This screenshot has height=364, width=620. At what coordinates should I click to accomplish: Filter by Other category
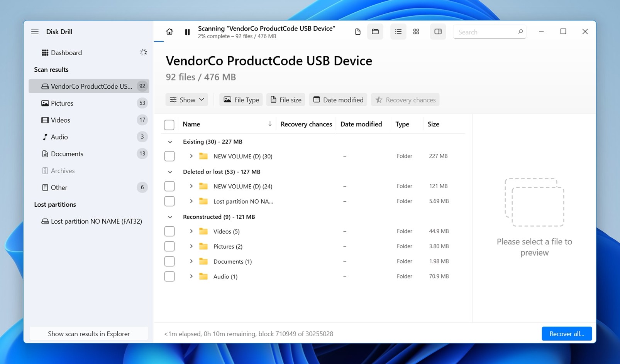tap(89, 187)
